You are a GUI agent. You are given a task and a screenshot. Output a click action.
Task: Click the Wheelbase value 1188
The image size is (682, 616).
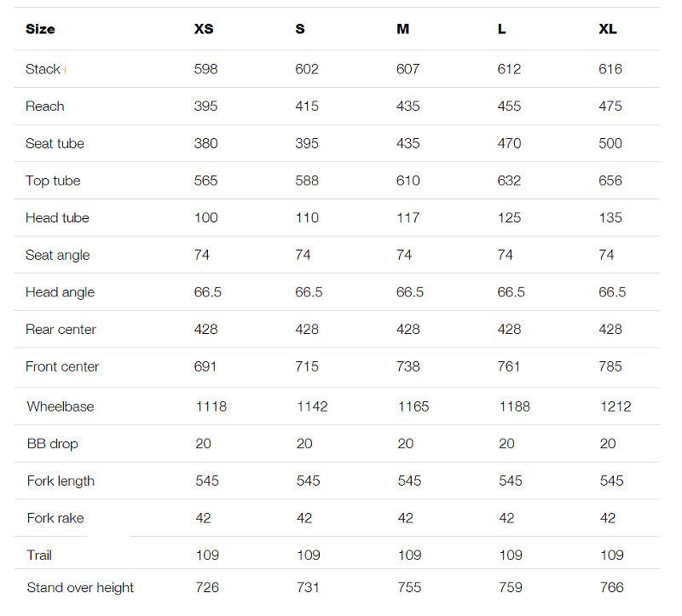click(x=514, y=406)
